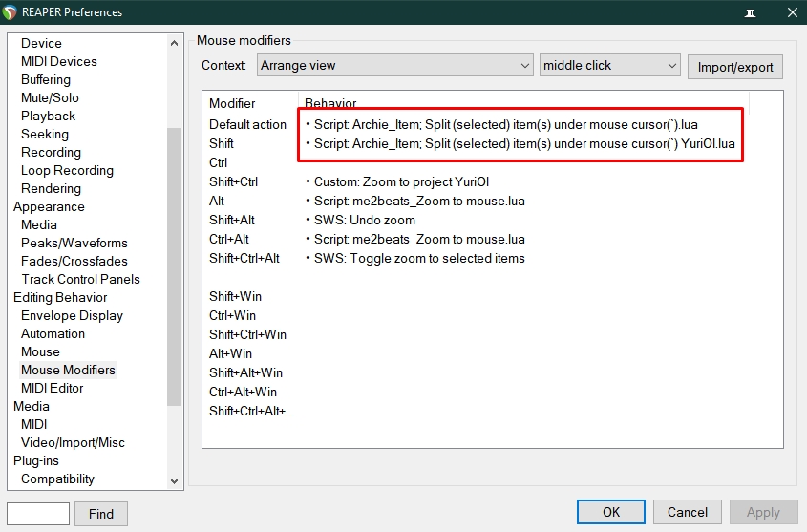
Task: Open Video/Import/Misc settings
Action: point(73,442)
